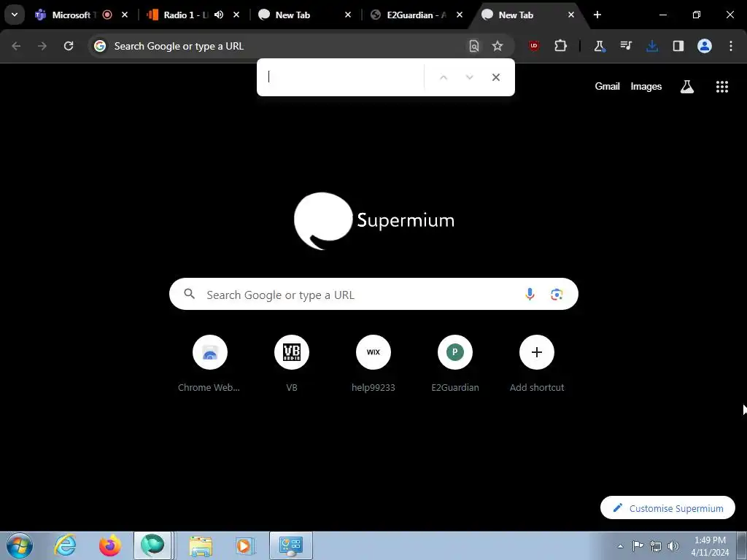Click the Google icon in address bar
This screenshot has width=747, height=560.
pos(99,46)
